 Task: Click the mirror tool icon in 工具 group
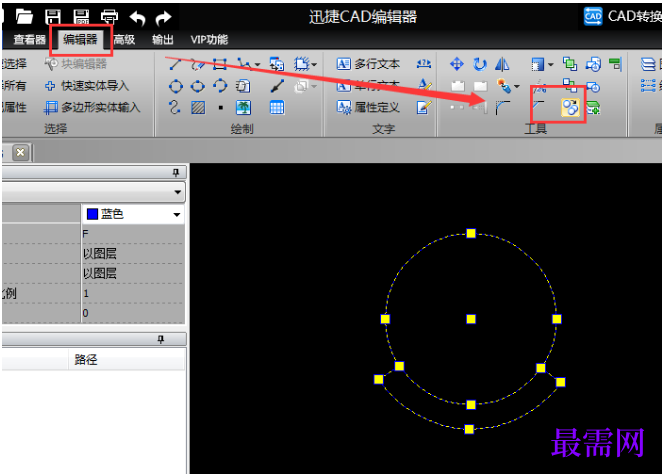(501, 64)
